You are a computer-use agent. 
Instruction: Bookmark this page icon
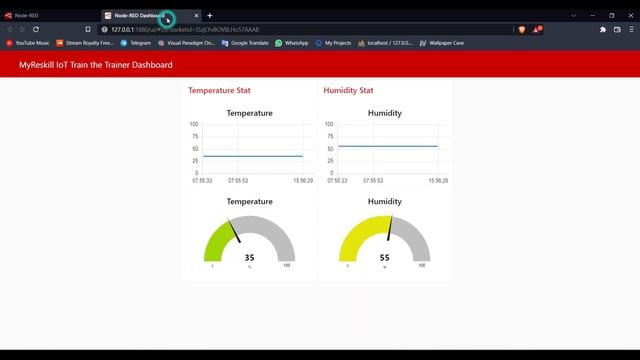pyautogui.click(x=88, y=29)
